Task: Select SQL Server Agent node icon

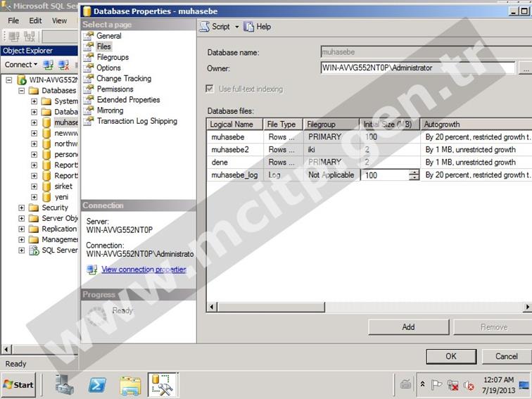Action: pyautogui.click(x=34, y=251)
